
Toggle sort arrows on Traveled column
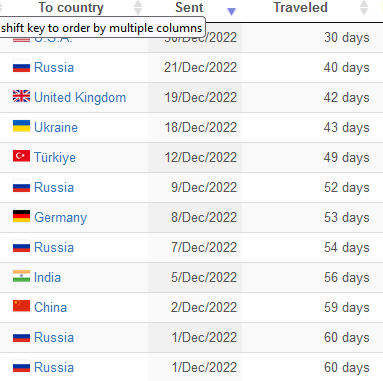click(364, 8)
